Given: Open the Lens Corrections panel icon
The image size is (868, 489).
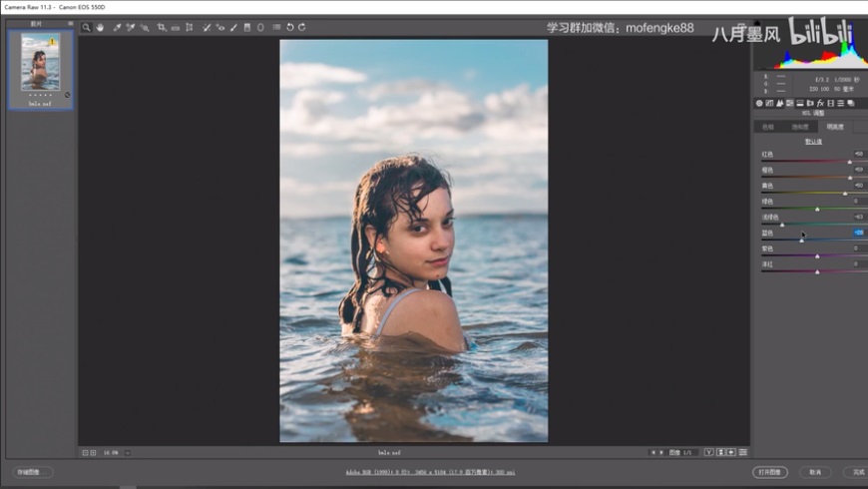Looking at the screenshot, I should click(x=810, y=103).
